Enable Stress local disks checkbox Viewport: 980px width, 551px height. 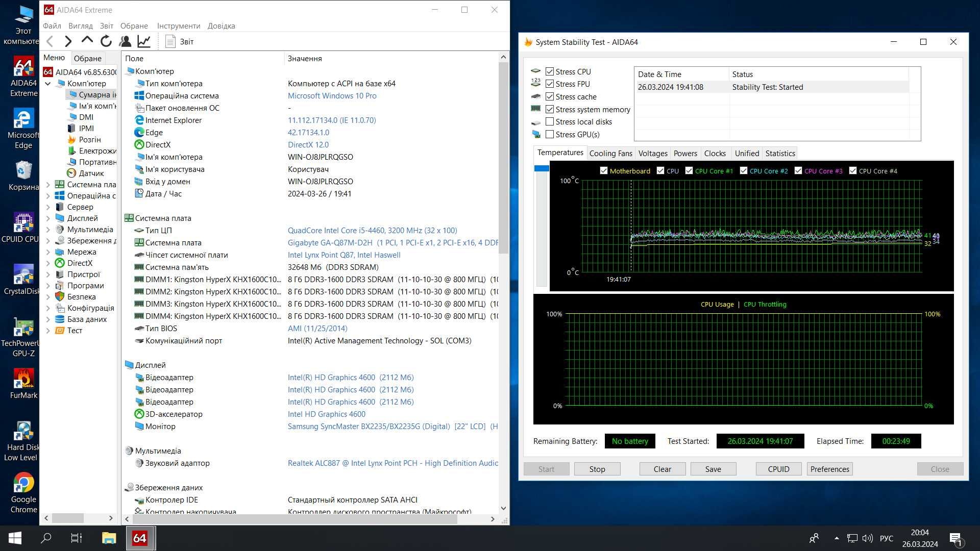pyautogui.click(x=550, y=121)
